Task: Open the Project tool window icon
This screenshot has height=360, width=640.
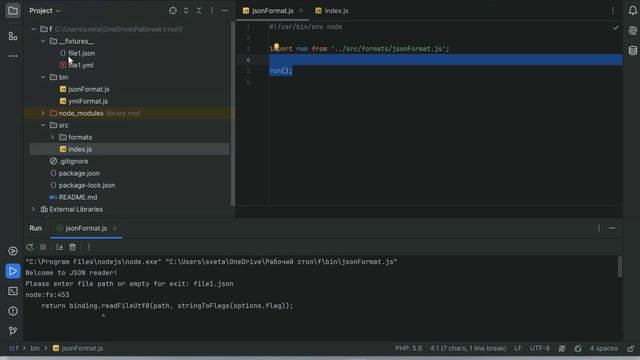Action: 13,11
